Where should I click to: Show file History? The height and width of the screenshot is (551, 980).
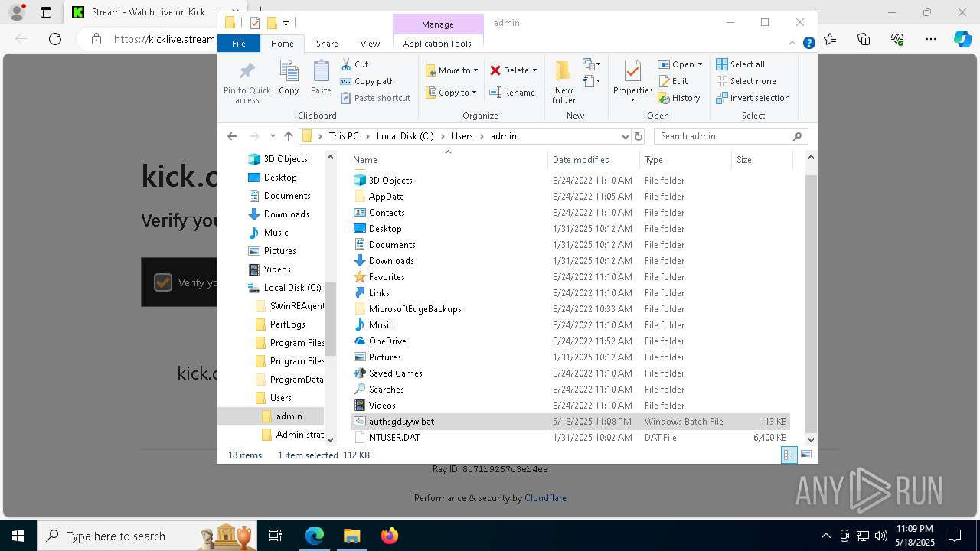(679, 98)
